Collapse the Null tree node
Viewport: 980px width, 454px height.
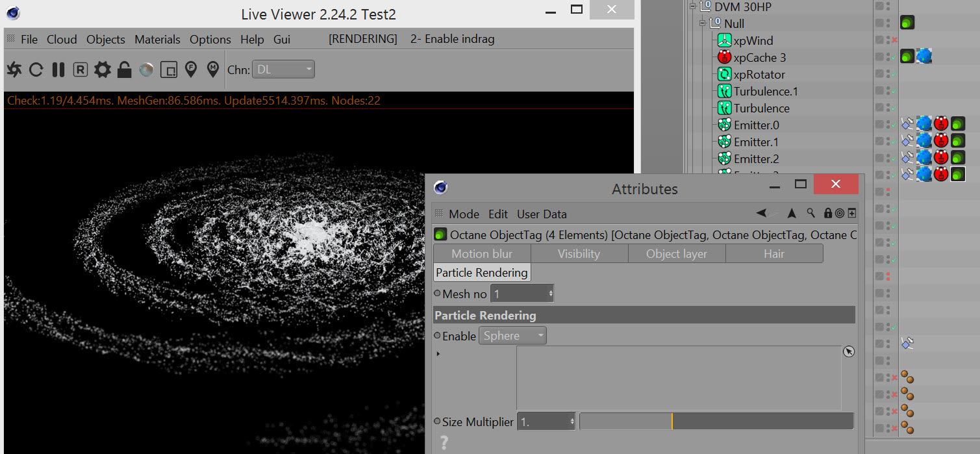coord(703,23)
